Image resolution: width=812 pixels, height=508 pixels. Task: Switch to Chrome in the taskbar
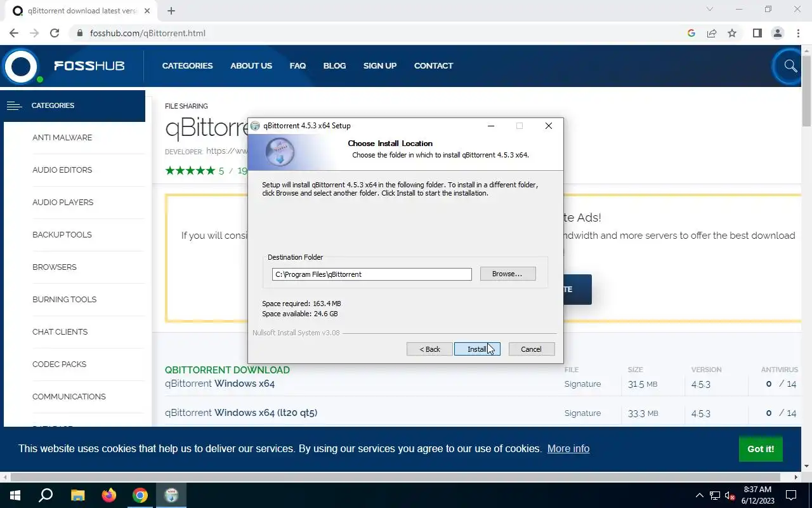click(140, 495)
